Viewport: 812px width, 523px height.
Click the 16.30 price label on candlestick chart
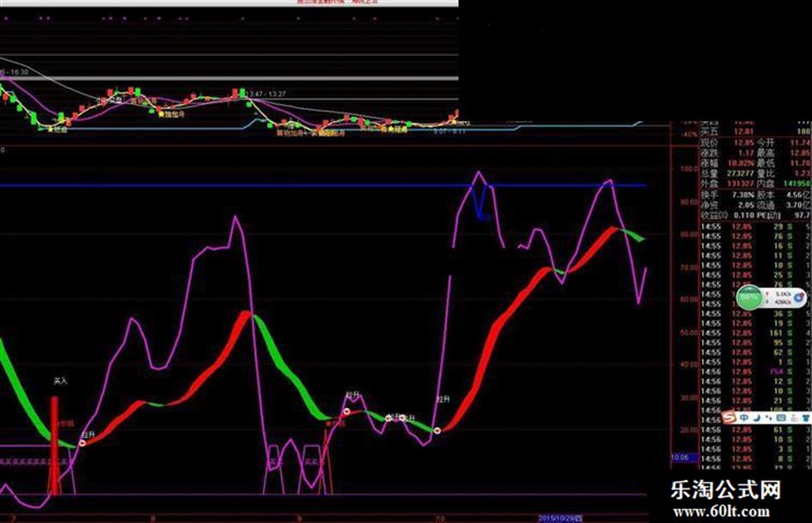[x=18, y=72]
